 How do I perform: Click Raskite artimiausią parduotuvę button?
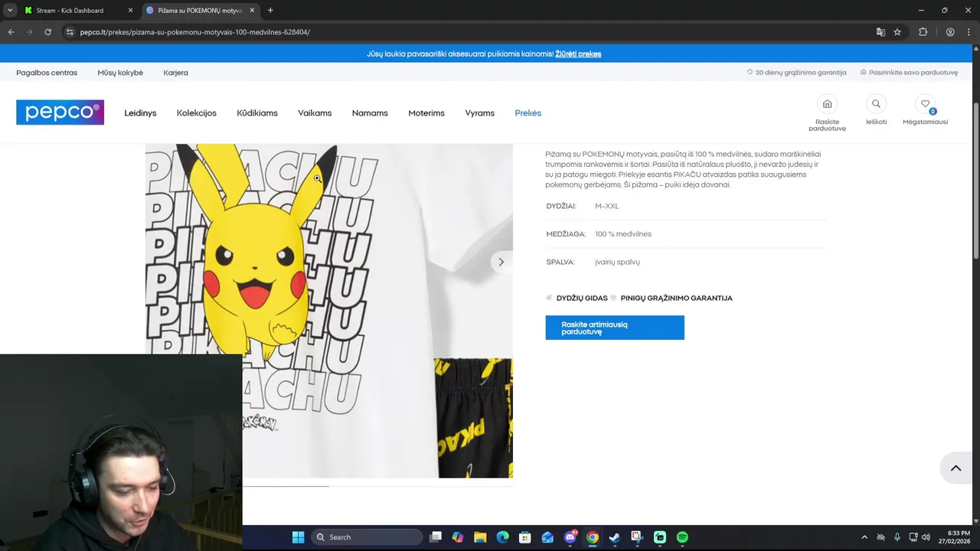tap(615, 328)
